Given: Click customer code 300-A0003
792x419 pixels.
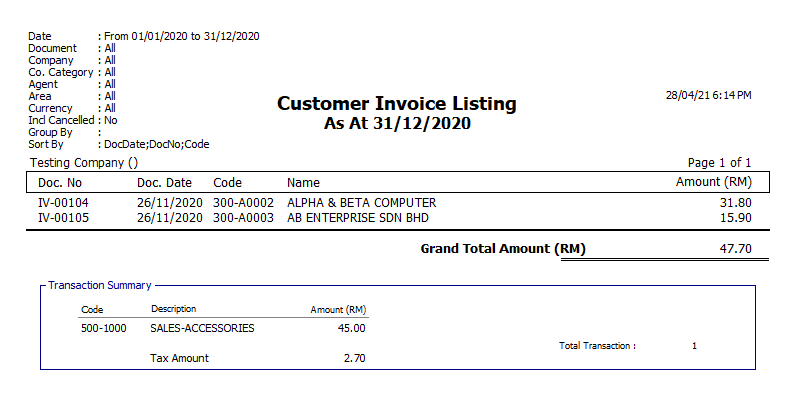Looking at the screenshot, I should (243, 216).
